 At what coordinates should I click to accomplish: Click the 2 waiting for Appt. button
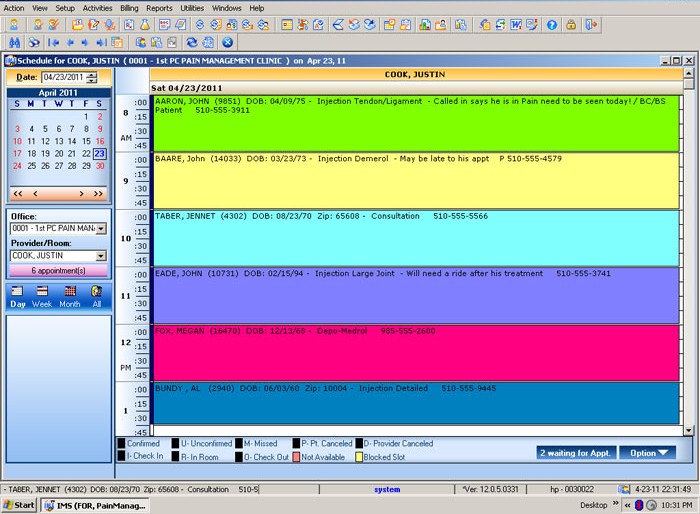point(576,453)
